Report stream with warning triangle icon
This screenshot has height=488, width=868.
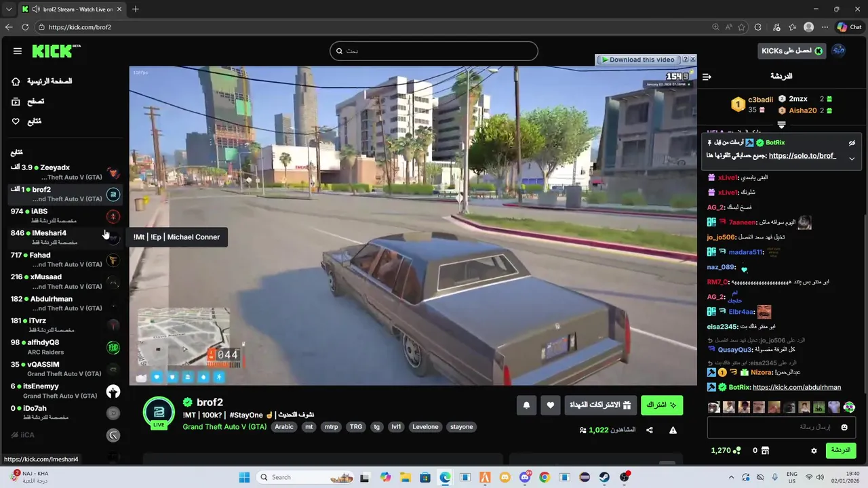pyautogui.click(x=673, y=430)
